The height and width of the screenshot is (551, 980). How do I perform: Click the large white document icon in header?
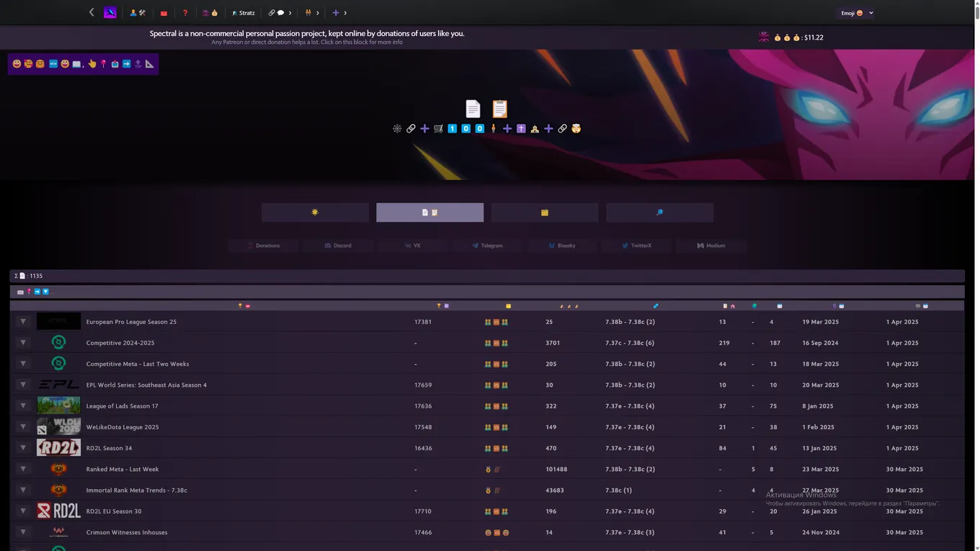[473, 109]
